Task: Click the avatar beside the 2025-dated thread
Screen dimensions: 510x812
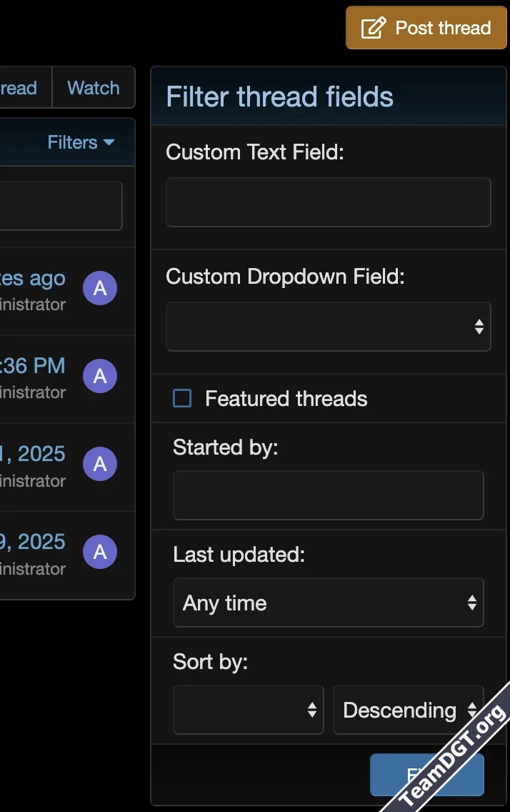Action: (x=100, y=463)
